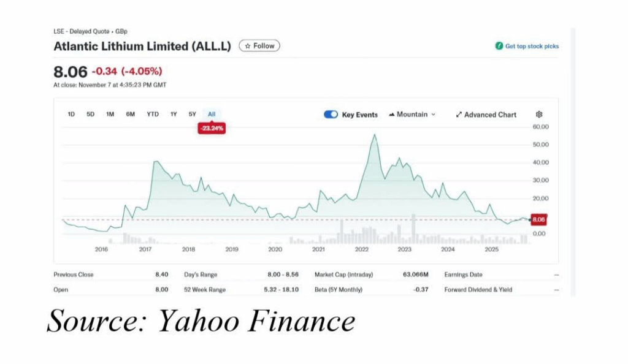Show the 1Y chart range
628x364 pixels.
tap(174, 114)
